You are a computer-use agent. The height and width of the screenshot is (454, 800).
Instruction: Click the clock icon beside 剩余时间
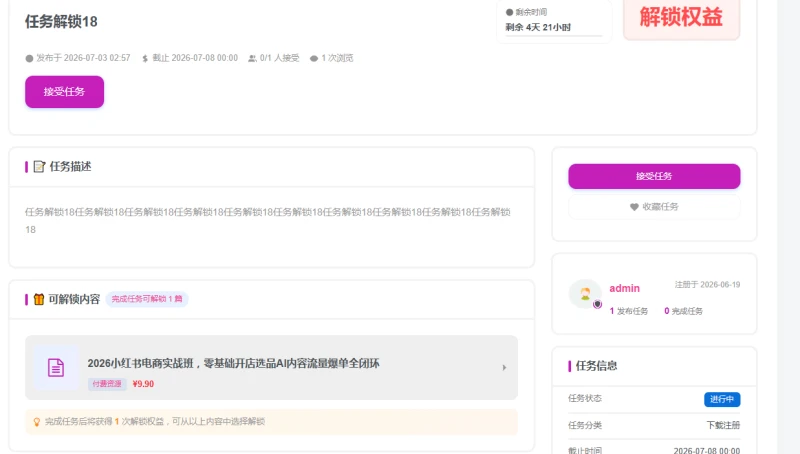point(509,12)
